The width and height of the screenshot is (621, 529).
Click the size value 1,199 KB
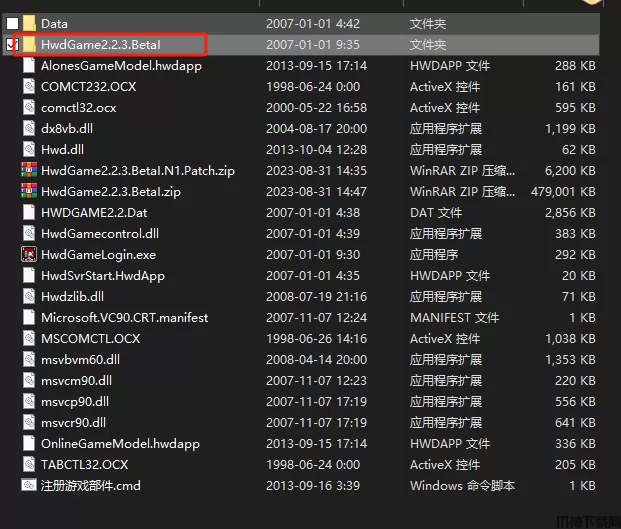570,129
